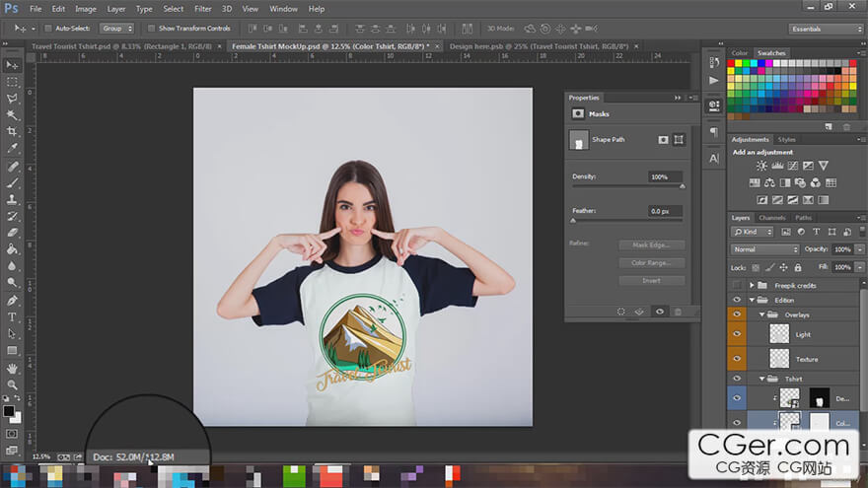Select the Crop tool
Viewport: 868px width, 488px height.
12,132
